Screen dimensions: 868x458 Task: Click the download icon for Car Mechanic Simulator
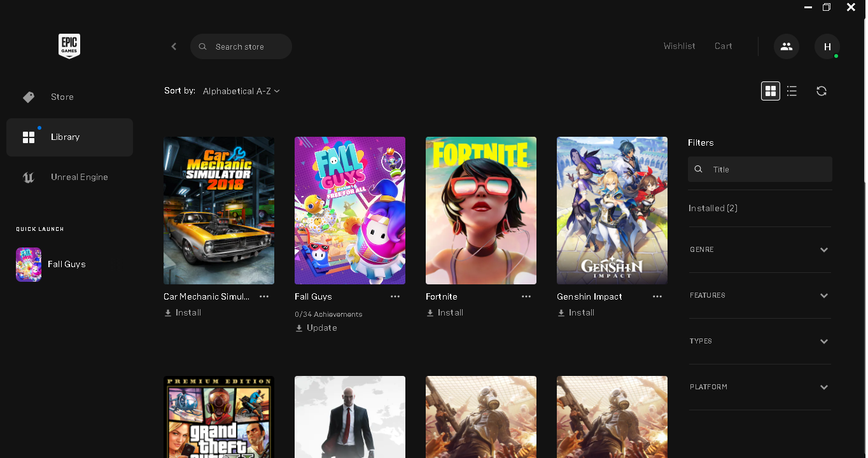tap(168, 313)
